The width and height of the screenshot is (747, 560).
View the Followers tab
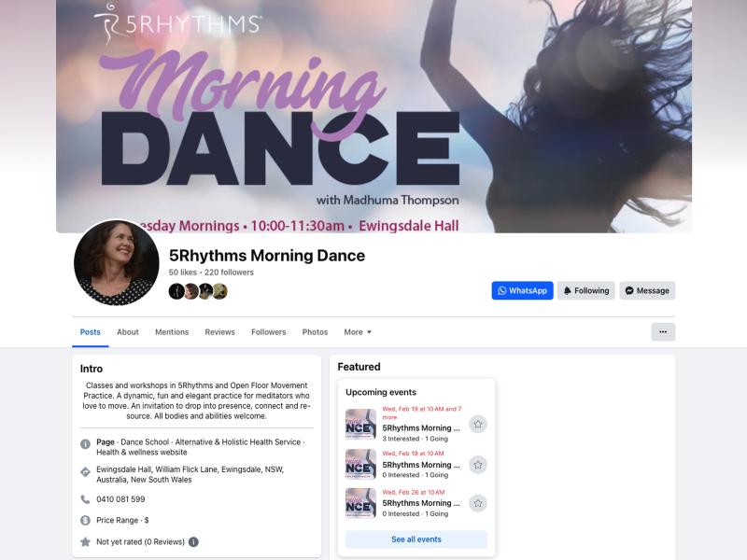point(268,332)
